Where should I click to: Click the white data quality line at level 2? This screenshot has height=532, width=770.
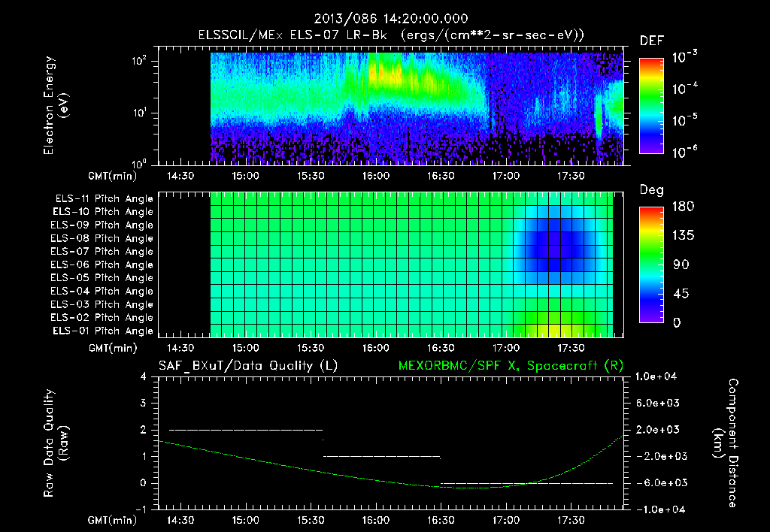[246, 430]
